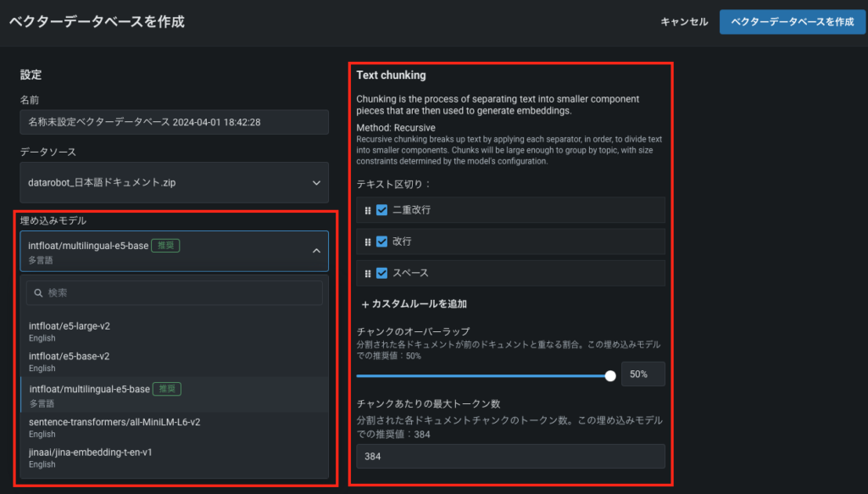Edit the max tokens field showing 384
This screenshot has width=868, height=494.
(510, 457)
